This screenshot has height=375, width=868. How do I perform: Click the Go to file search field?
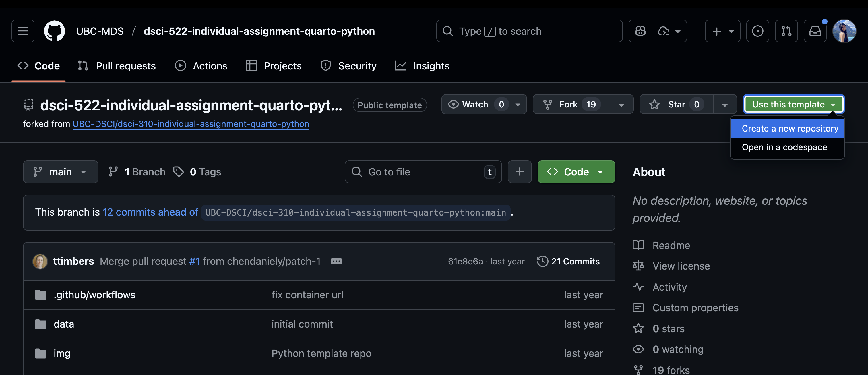(423, 172)
